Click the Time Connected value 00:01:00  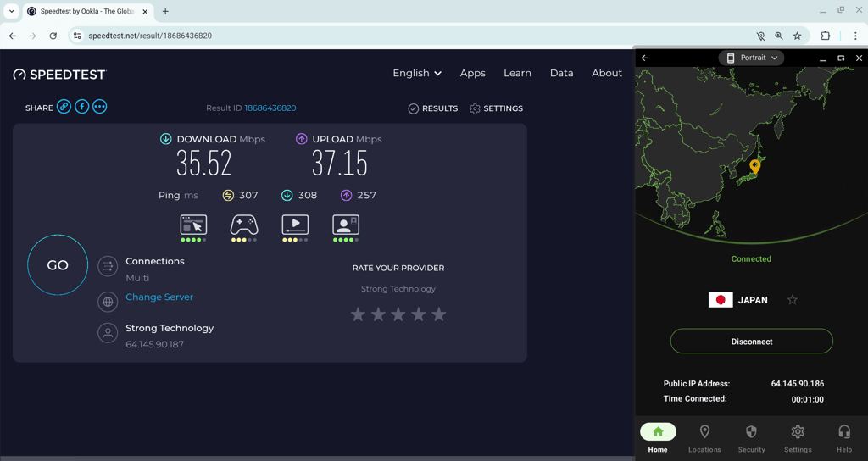coord(807,399)
